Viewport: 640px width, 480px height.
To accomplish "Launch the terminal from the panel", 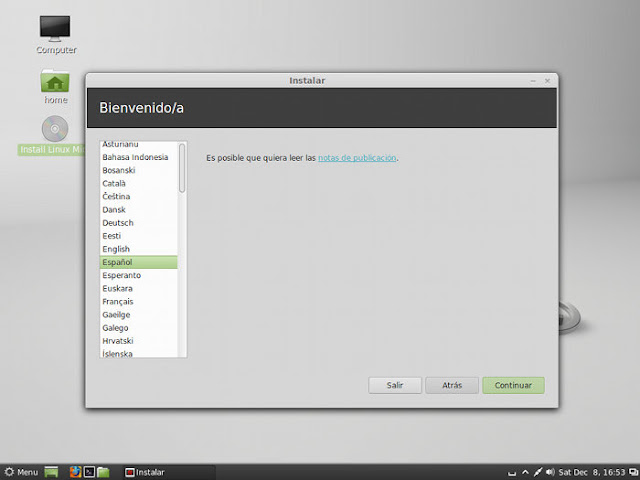I will coord(89,472).
